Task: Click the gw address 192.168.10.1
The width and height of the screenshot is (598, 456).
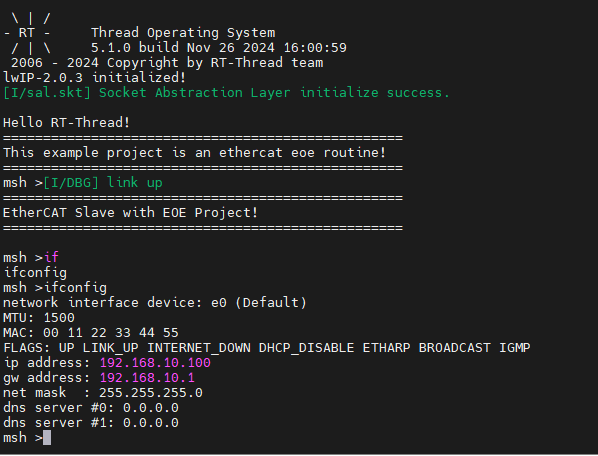Action: (147, 378)
